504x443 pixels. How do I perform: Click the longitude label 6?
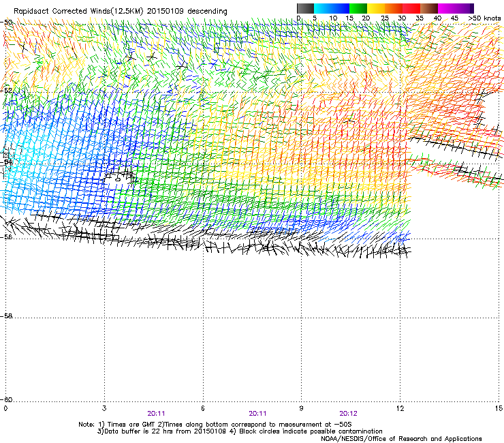[x=203, y=408]
